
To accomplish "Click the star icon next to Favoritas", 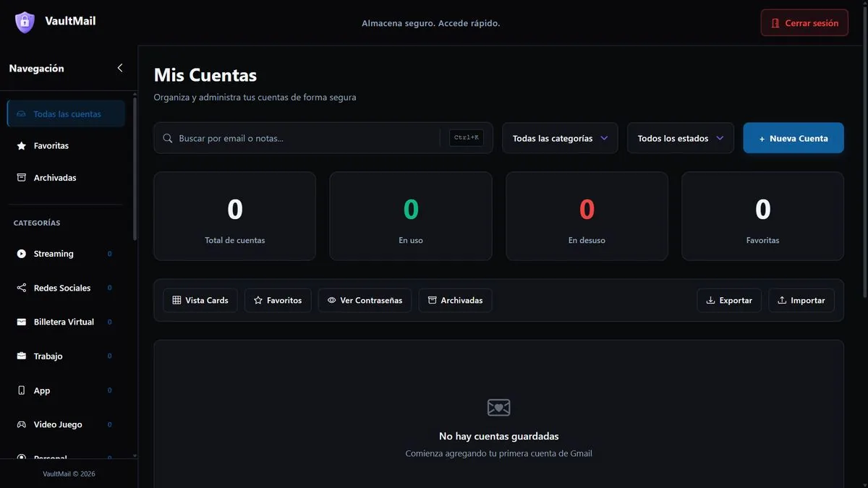I will pyautogui.click(x=22, y=146).
